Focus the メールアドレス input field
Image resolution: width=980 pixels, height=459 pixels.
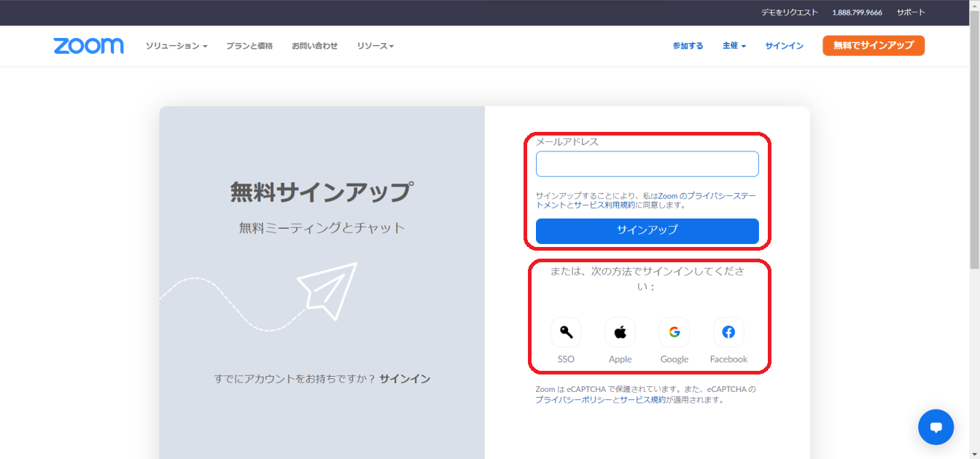pyautogui.click(x=647, y=164)
